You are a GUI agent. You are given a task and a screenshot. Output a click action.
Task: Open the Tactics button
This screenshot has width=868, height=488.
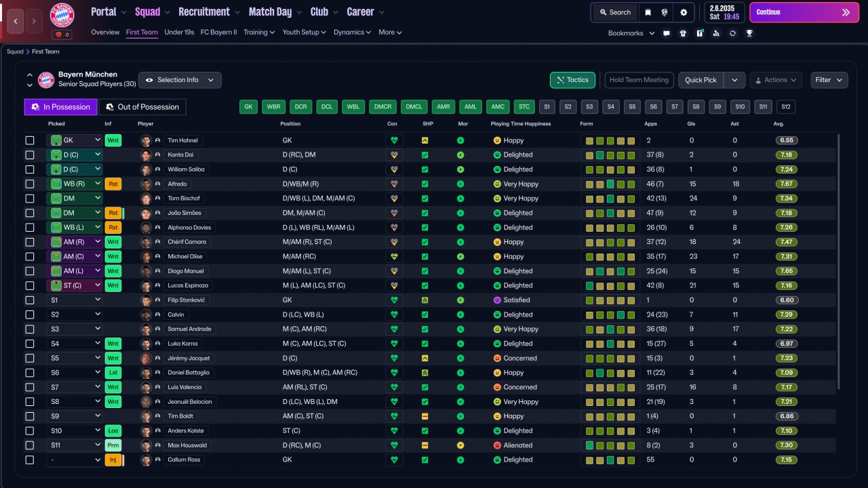(573, 80)
